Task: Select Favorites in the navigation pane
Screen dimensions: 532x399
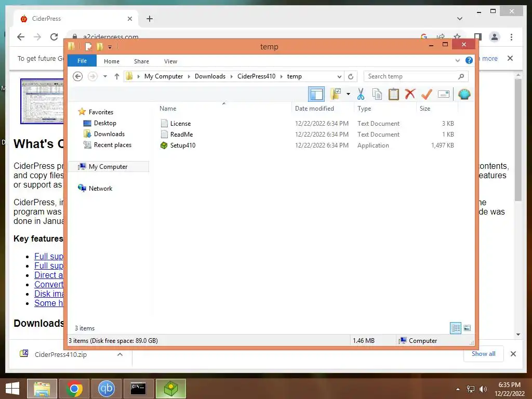Action: click(101, 112)
